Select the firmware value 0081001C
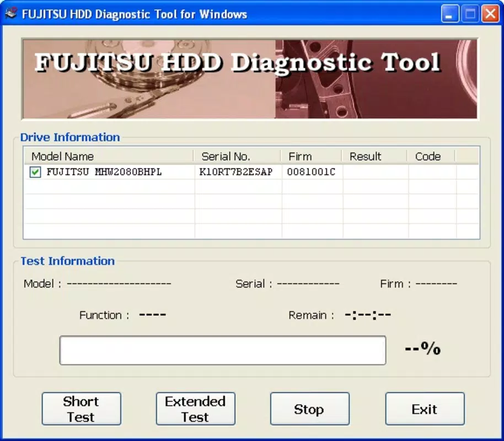This screenshot has width=504, height=441. pyautogui.click(x=311, y=172)
